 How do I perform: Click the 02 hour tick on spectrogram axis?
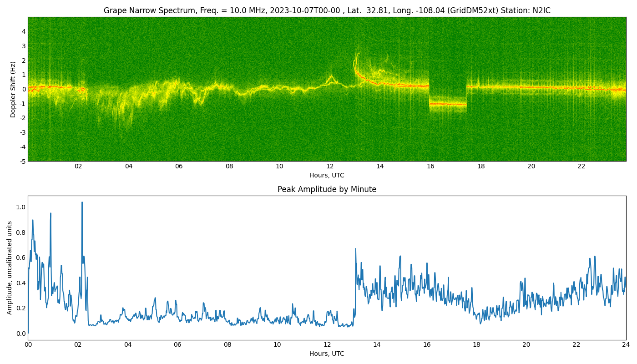pos(78,166)
